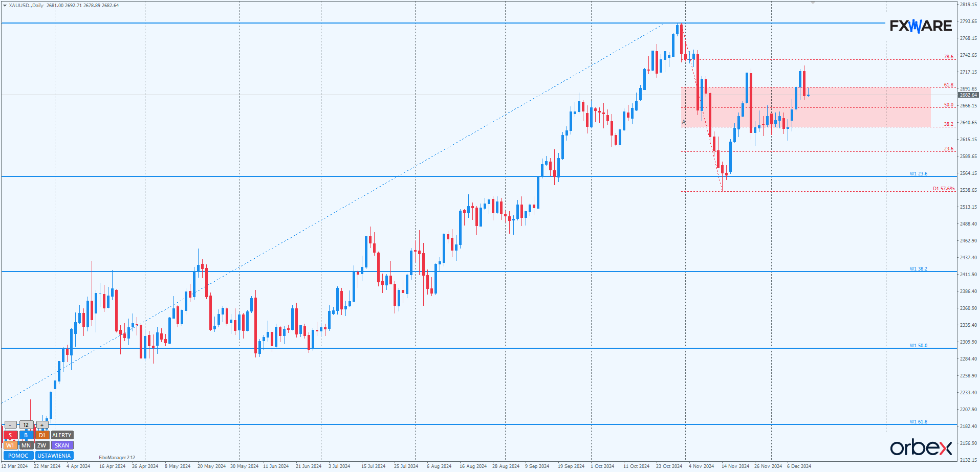
Task: Toggle the W1 timeframe Fibonacci levels
Action: pos(10,445)
